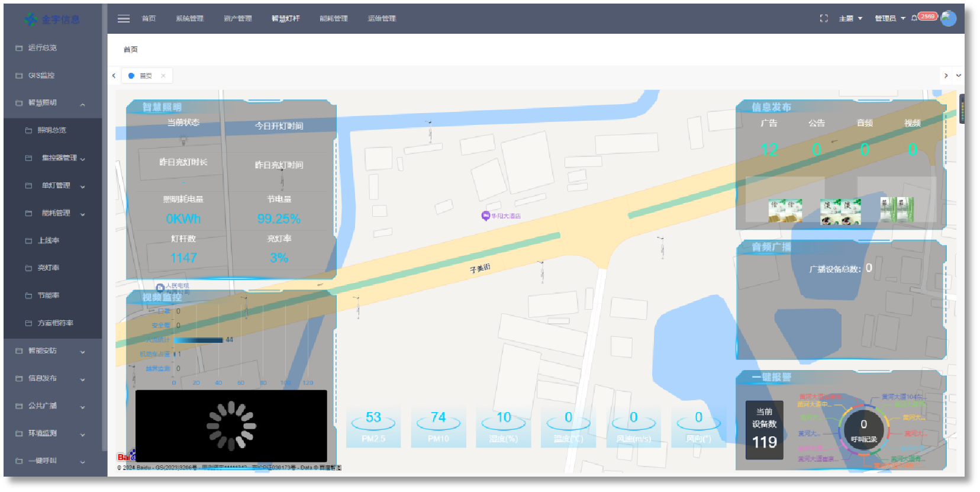This screenshot has width=980, height=492.
Task: Close the 首页 page tab
Action: pyautogui.click(x=163, y=76)
